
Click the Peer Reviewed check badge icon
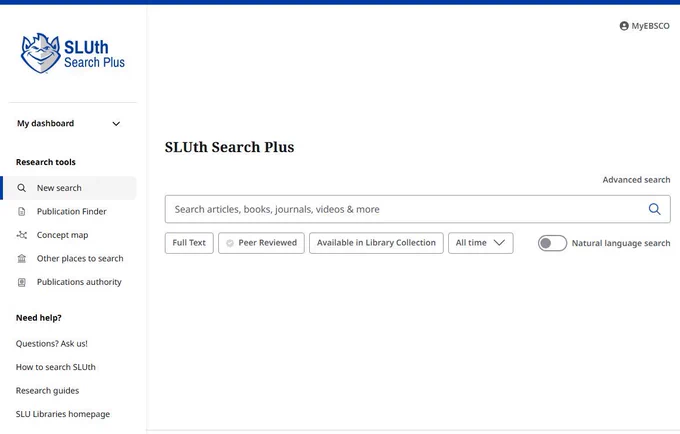point(230,243)
